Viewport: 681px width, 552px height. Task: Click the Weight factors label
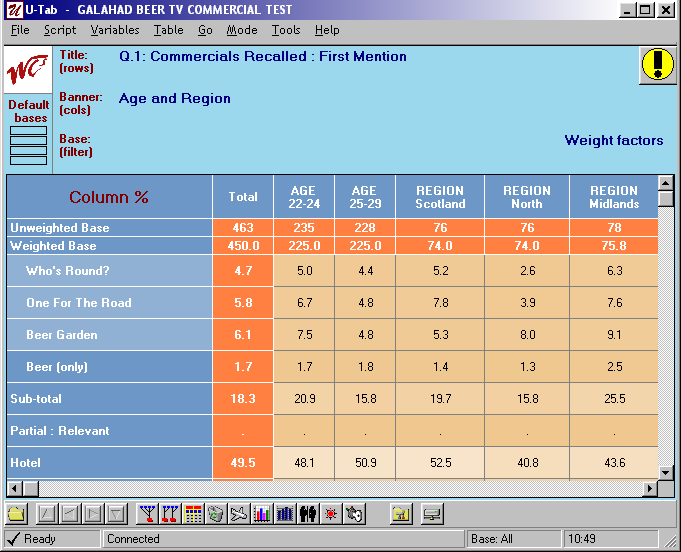coord(613,141)
